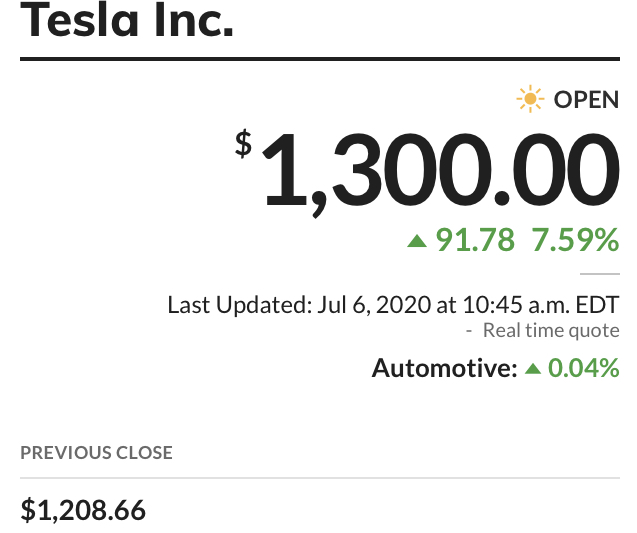Click the OPEN market status label
The image size is (637, 533).
[x=586, y=100]
